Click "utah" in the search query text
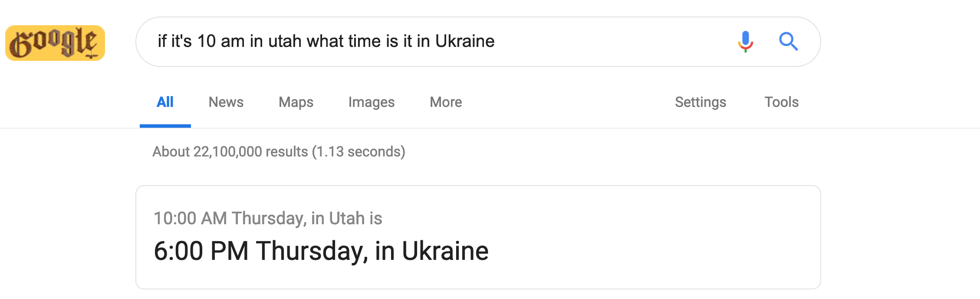Viewport: 980px width, 299px height. point(285,41)
